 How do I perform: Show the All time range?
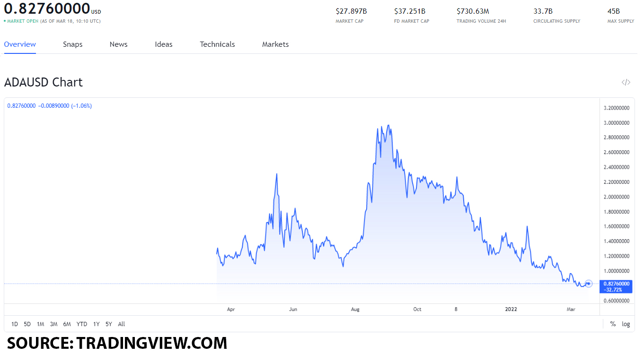(122, 324)
